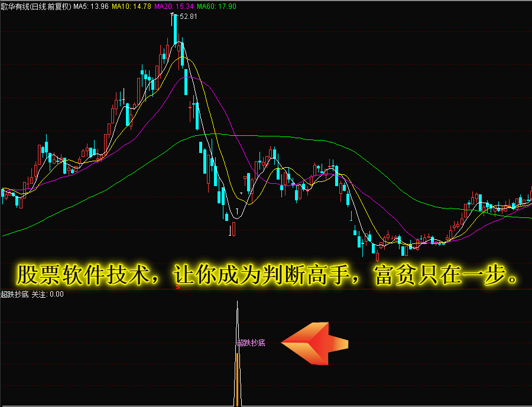Select the MA5: 13.96 legend label
The height and width of the screenshot is (407, 532).
[x=90, y=6]
